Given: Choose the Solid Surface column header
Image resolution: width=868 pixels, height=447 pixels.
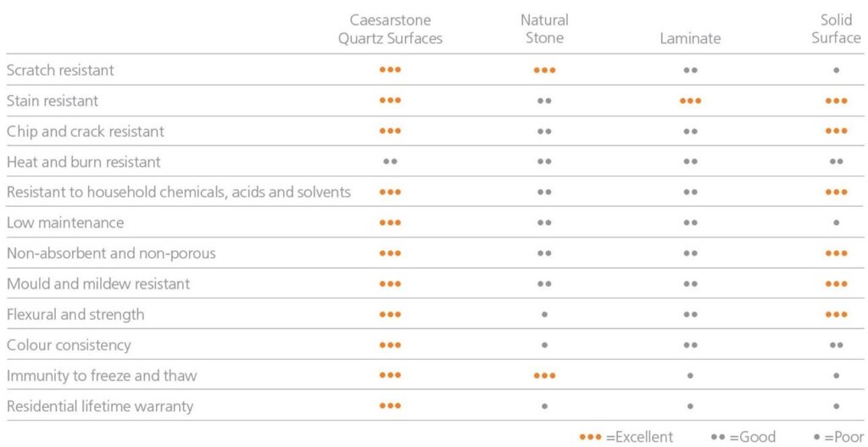Looking at the screenshot, I should click(836, 29).
